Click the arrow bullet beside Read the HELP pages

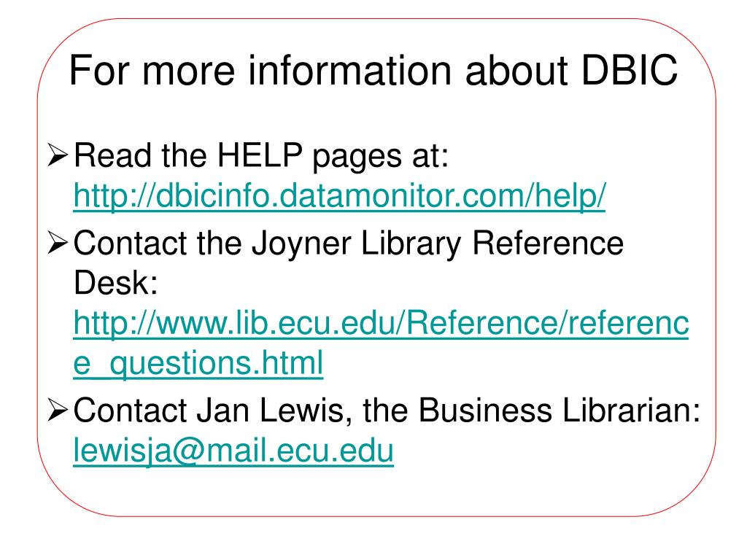[x=58, y=155]
